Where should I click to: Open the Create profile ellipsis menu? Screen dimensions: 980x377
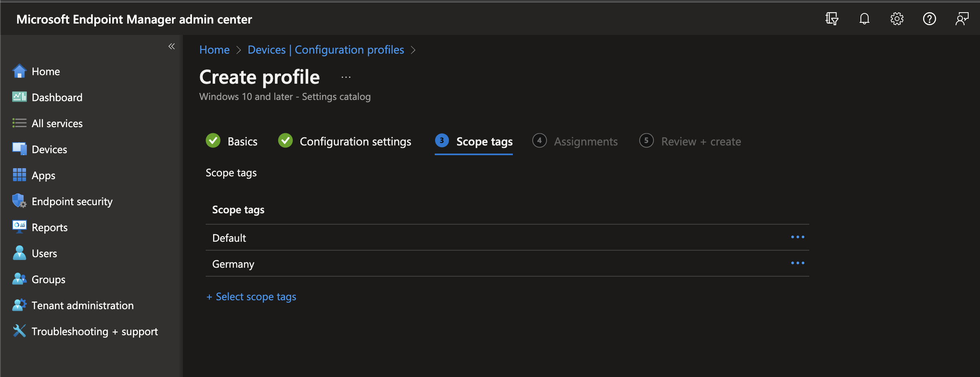click(x=346, y=77)
